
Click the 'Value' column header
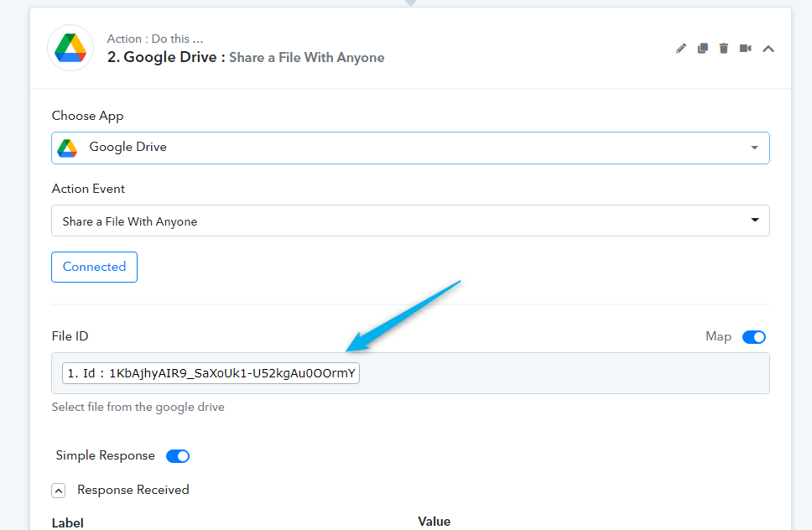click(434, 522)
